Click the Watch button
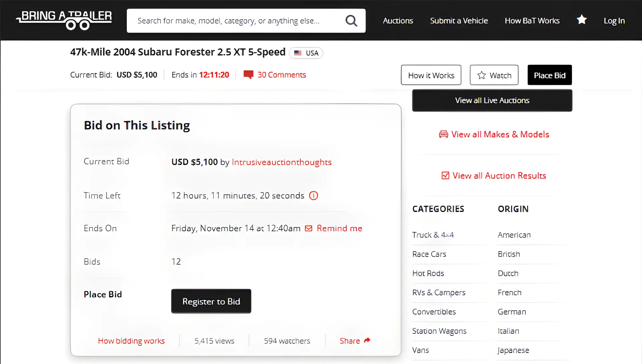 pos(494,75)
